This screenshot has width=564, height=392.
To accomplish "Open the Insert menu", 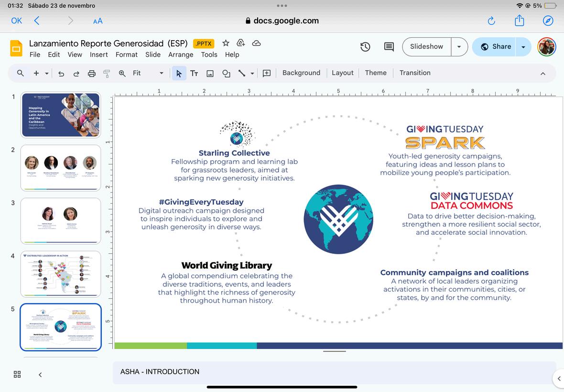I will pyautogui.click(x=99, y=54).
